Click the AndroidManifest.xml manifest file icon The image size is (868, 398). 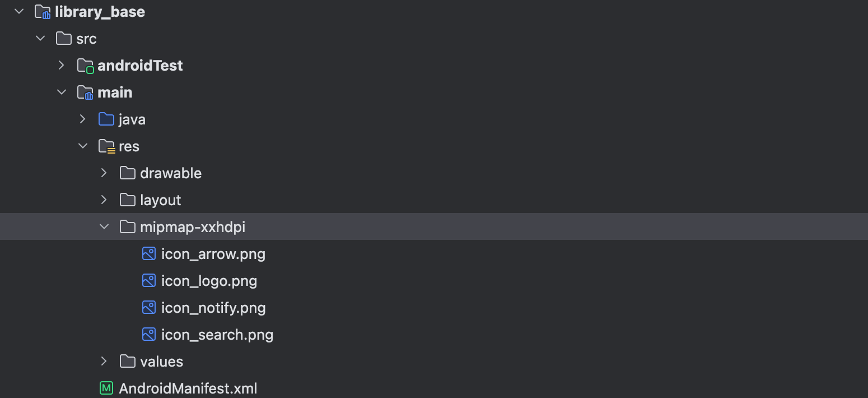pyautogui.click(x=106, y=388)
